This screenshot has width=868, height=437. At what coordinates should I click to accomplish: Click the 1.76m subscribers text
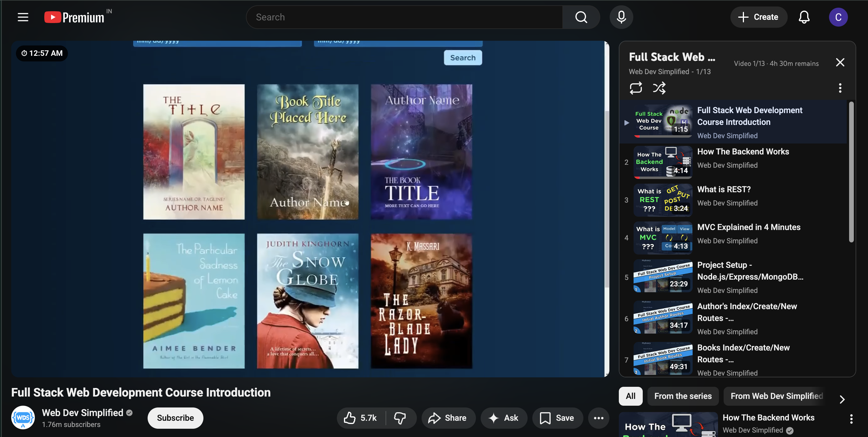pos(71,425)
